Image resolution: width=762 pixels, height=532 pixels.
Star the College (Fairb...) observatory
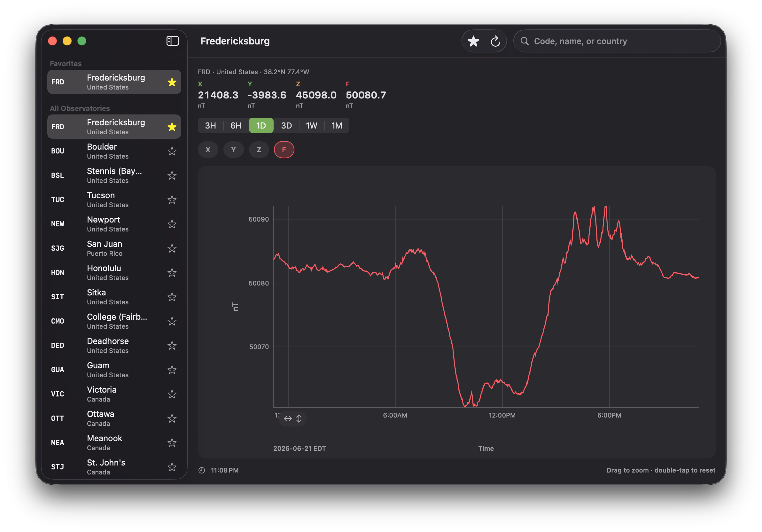coord(172,321)
